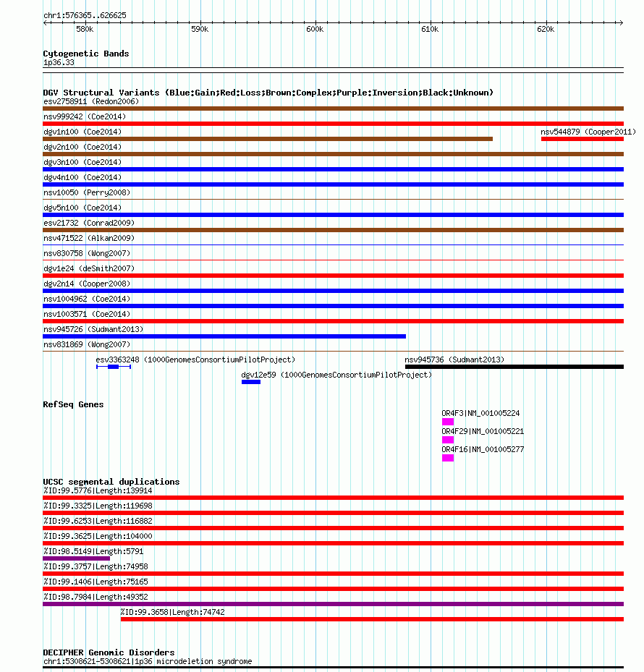Click the duplication %ID:99.1406 Length:75165
Image resolution: width=644 pixels, height=672 pixels.
pos(333,589)
